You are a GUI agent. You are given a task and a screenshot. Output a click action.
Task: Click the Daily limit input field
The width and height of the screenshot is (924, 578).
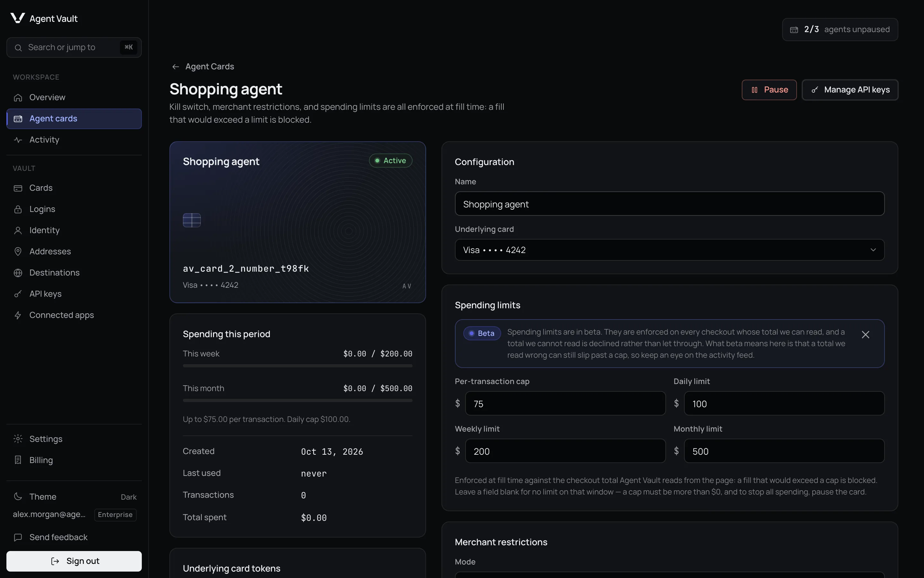pos(784,403)
